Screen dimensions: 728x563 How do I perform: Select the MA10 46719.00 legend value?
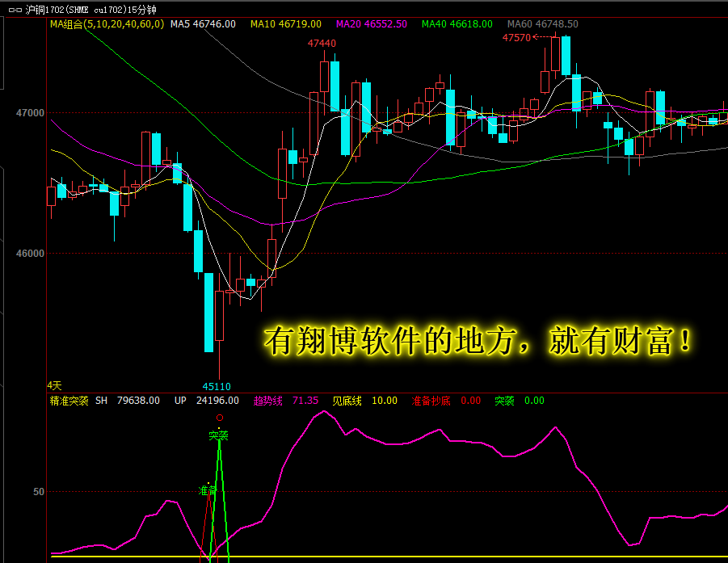point(285,24)
